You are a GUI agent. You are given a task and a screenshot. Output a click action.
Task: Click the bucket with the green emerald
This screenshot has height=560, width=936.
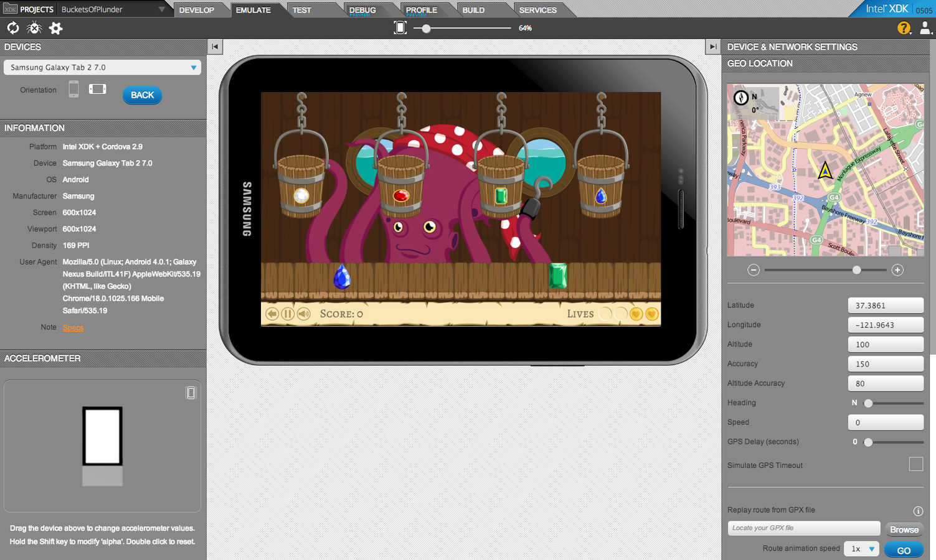501,185
